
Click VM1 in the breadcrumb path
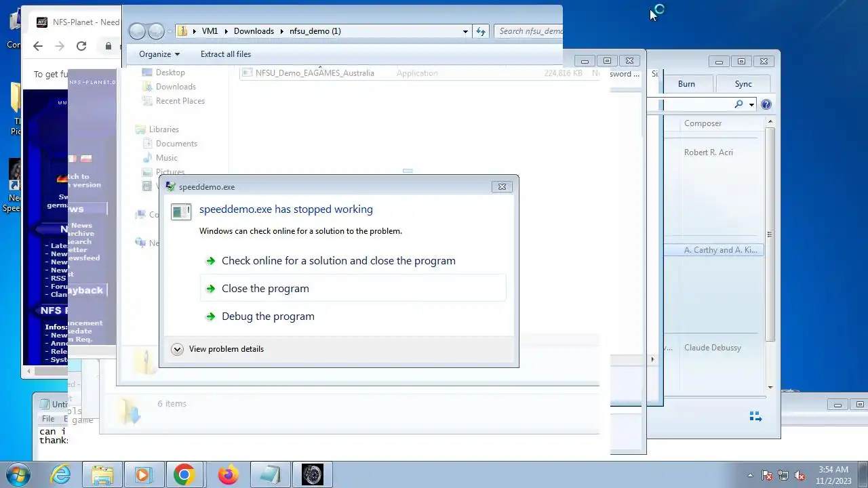(210, 31)
